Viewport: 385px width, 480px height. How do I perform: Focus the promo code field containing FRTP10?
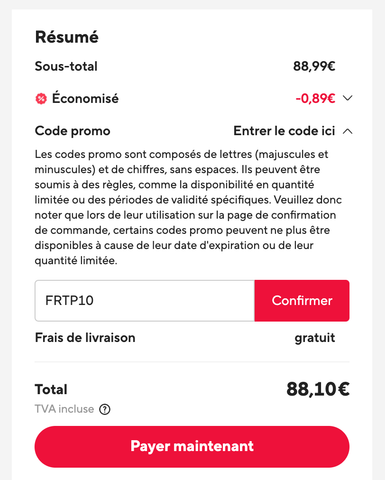[x=145, y=301]
